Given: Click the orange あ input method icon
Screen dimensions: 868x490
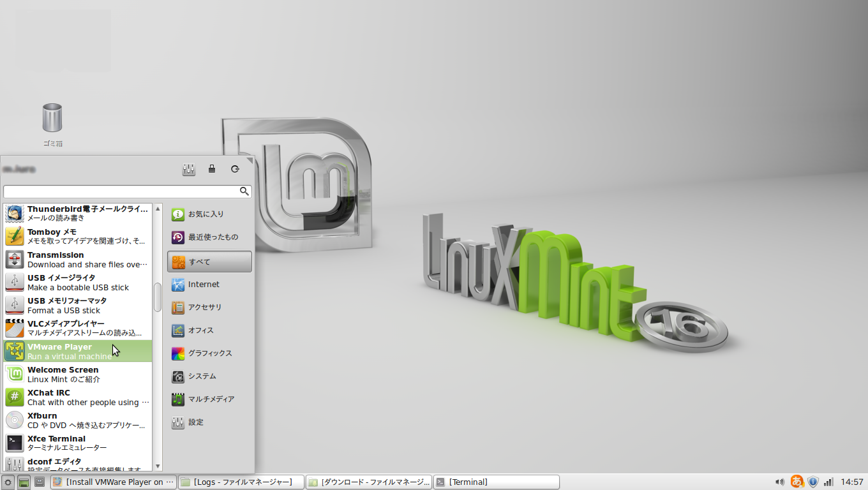Looking at the screenshot, I should 797,482.
